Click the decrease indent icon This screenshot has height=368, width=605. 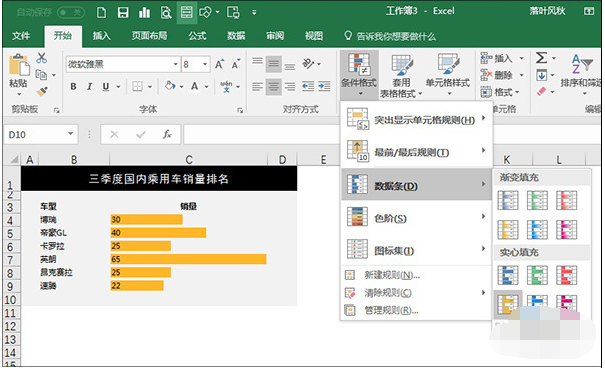coord(308,86)
